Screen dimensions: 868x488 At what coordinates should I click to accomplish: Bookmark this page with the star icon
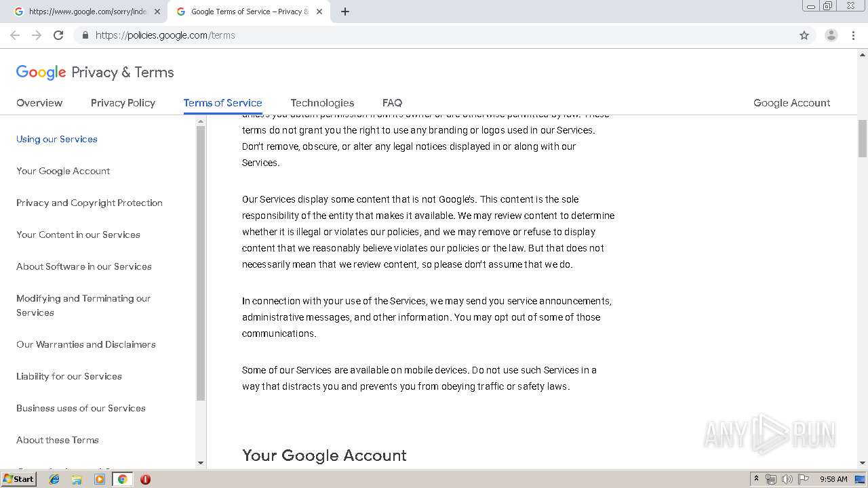tap(804, 35)
